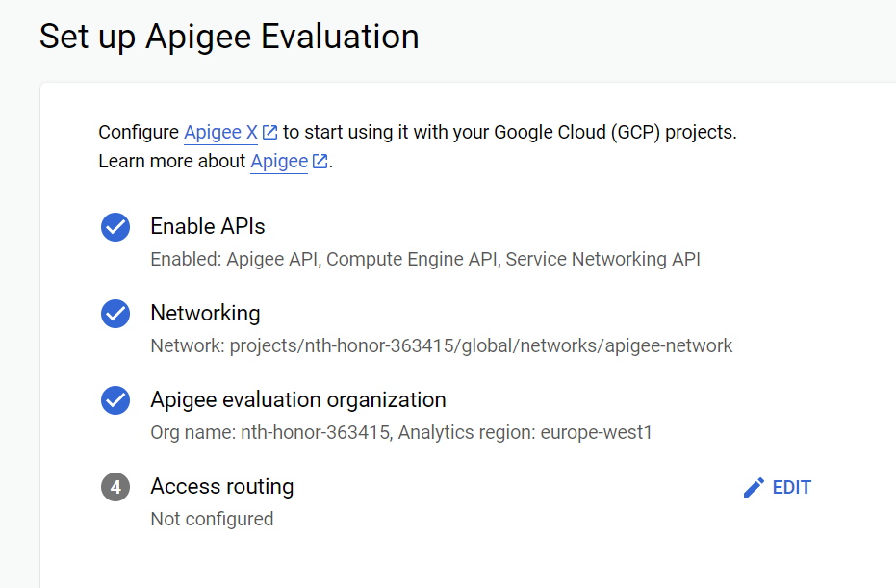896x588 pixels.
Task: Open the Learn more Apigee link
Action: coord(279,161)
